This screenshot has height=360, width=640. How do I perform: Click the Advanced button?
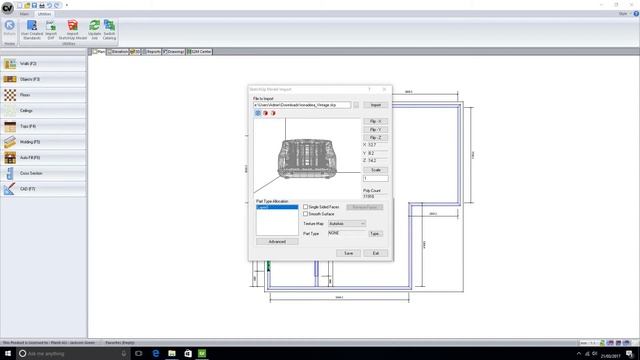(277, 242)
